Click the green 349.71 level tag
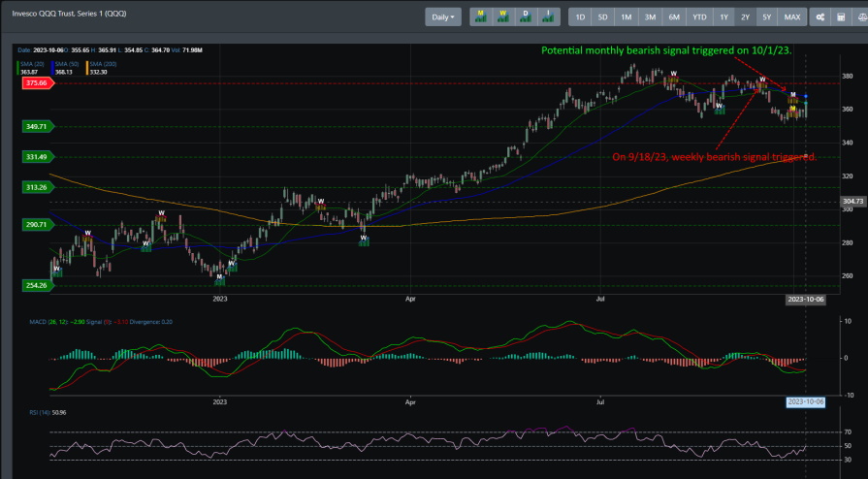Image resolution: width=868 pixels, height=479 pixels. [38, 127]
